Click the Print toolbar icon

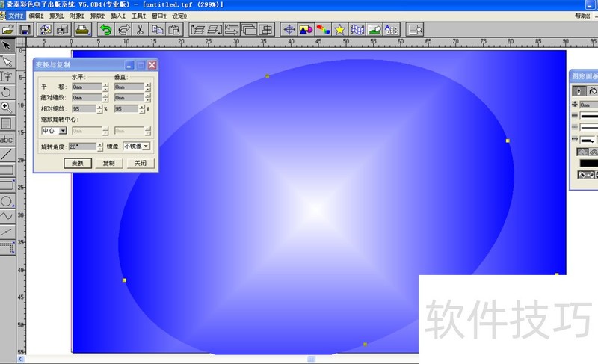pyautogui.click(x=82, y=30)
